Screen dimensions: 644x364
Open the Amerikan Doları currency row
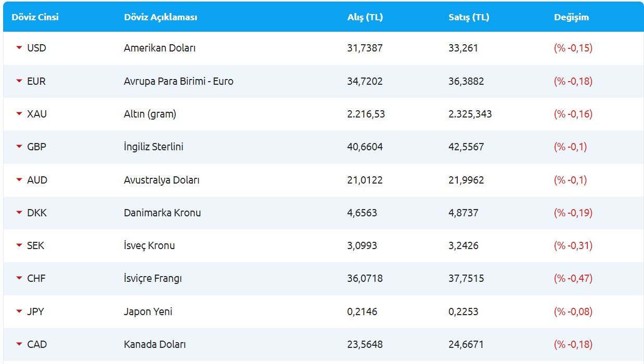[x=160, y=48]
